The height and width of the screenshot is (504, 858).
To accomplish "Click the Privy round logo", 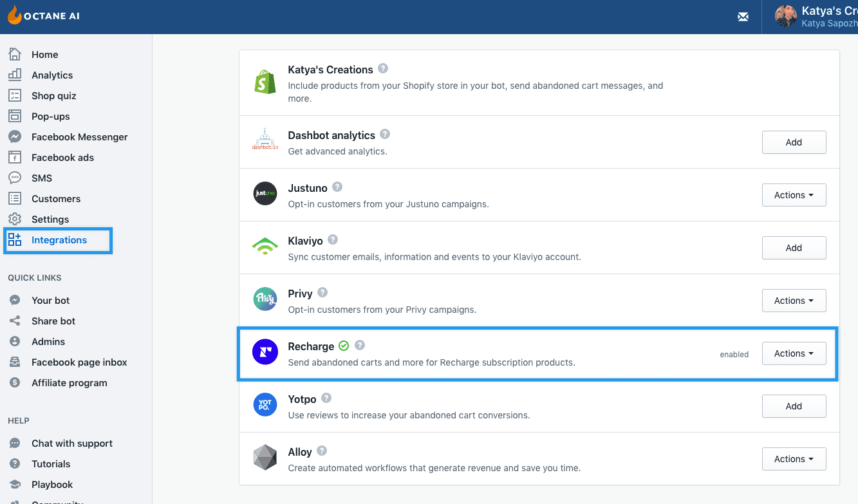I will [x=265, y=299].
